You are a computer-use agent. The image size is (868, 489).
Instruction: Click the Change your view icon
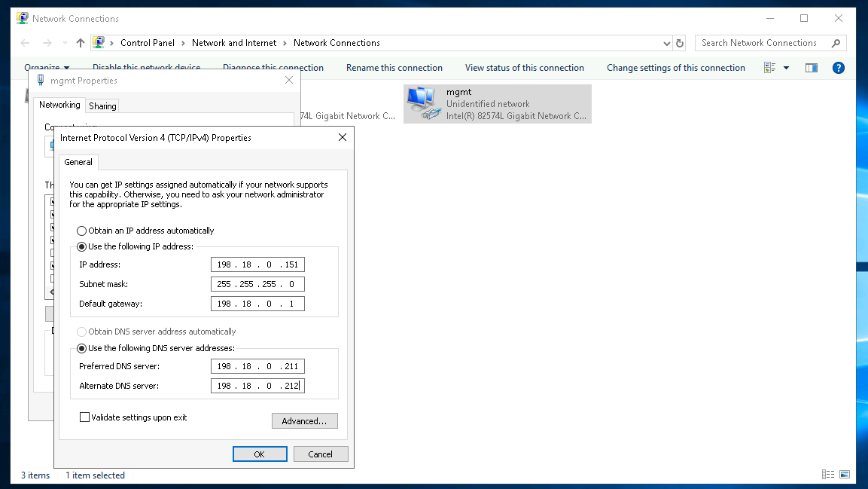coord(770,68)
